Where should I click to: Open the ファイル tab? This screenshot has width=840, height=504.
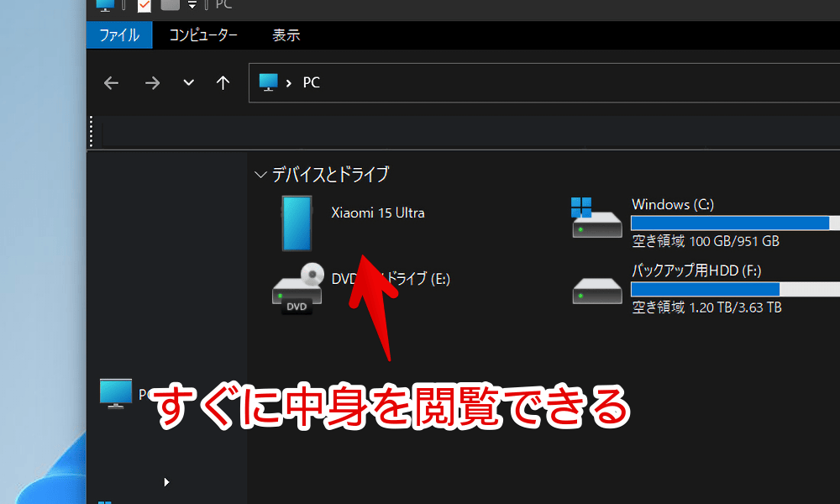119,35
